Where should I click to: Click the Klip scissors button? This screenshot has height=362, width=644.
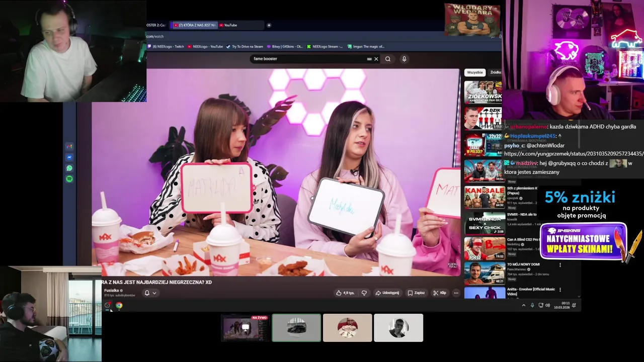pyautogui.click(x=440, y=293)
